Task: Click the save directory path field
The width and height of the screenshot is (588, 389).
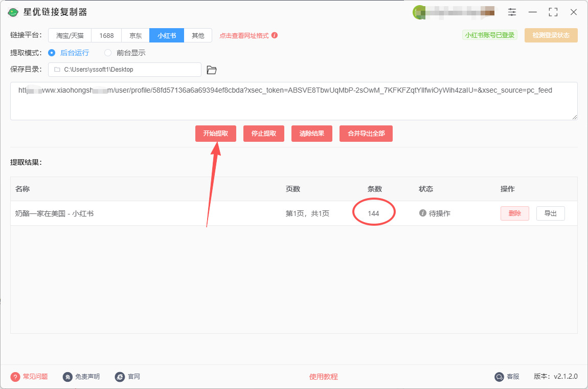Action: (124, 70)
